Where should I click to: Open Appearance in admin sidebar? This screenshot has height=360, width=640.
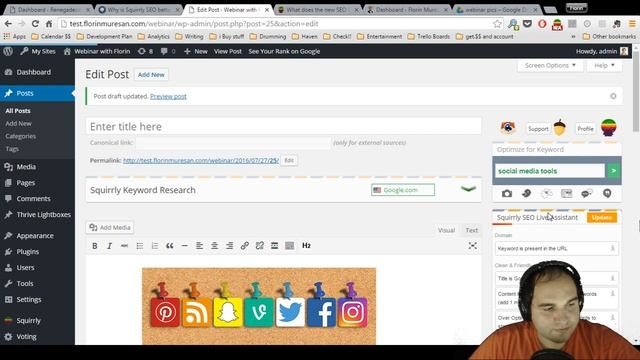[x=35, y=236]
